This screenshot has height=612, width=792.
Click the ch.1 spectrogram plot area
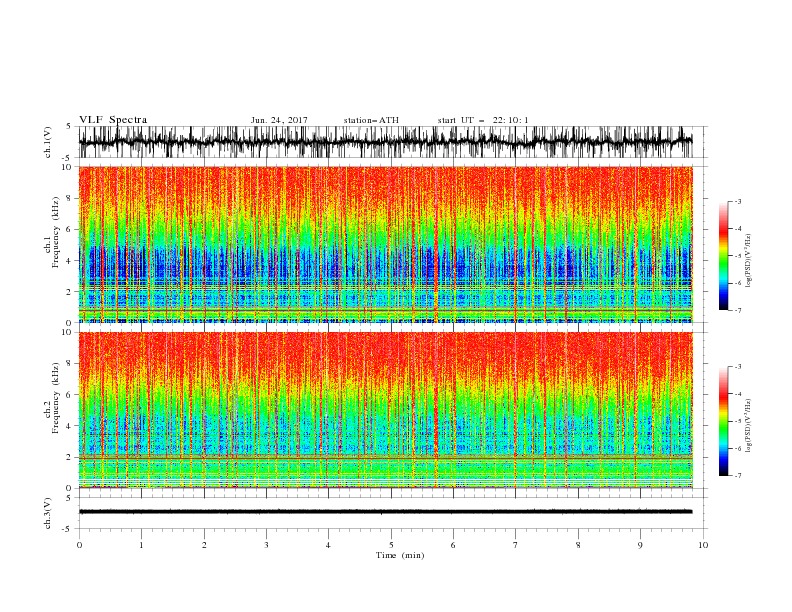[x=385, y=244]
